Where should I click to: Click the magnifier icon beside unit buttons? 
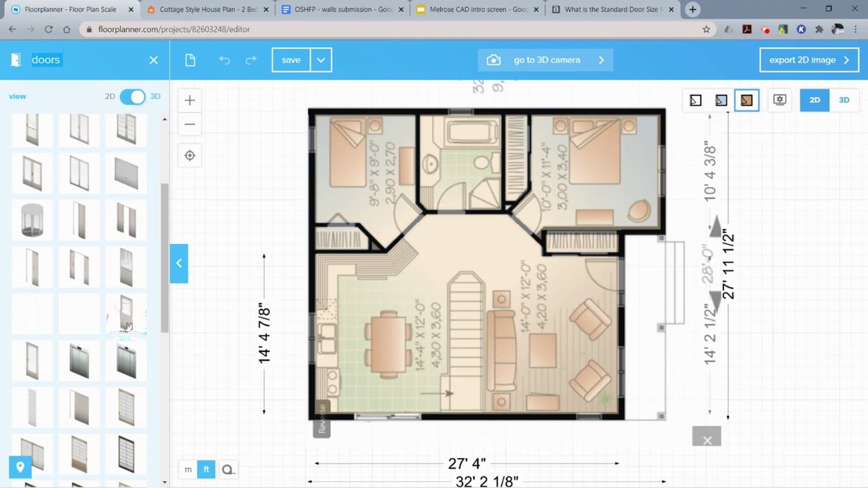[x=228, y=469]
